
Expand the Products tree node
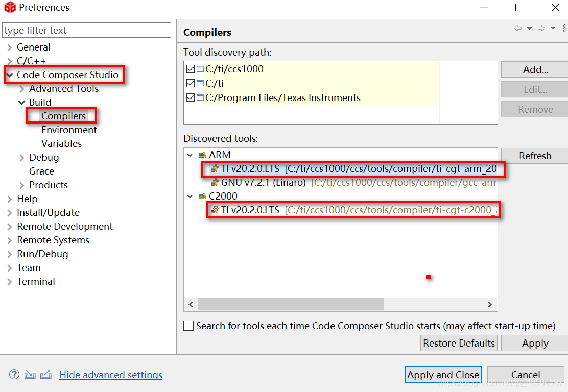coord(22,185)
